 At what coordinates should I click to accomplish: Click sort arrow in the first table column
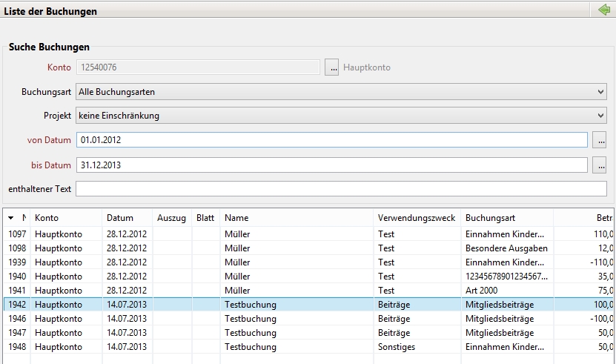pyautogui.click(x=11, y=218)
